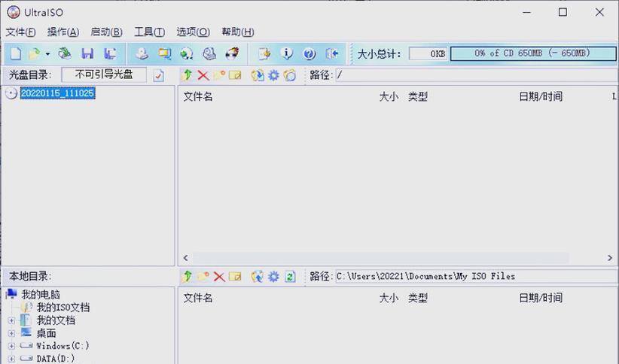Click the 不可引导光盘 button
This screenshot has height=364, width=619.
point(104,74)
